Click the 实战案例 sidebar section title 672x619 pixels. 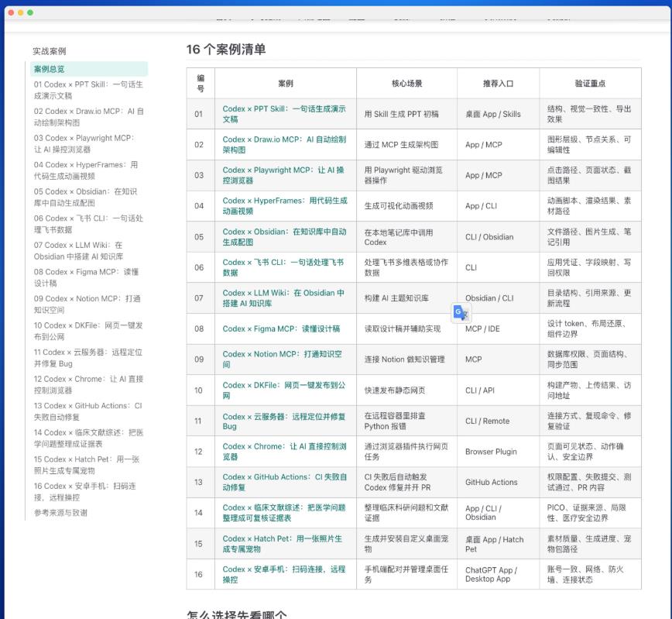[x=50, y=51]
